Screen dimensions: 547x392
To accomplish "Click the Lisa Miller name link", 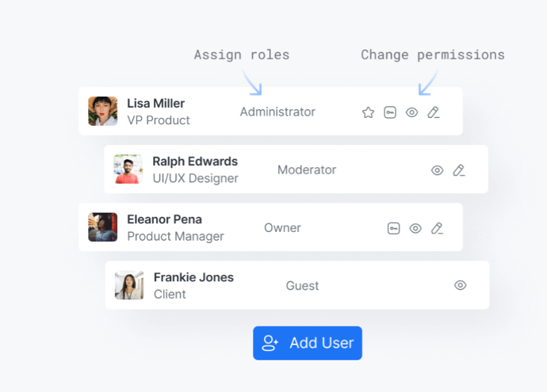I will point(156,103).
